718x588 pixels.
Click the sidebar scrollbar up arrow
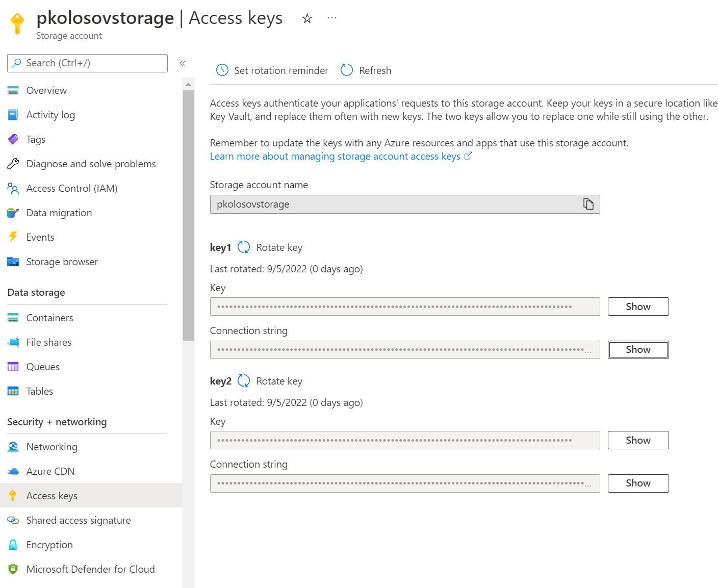188,84
